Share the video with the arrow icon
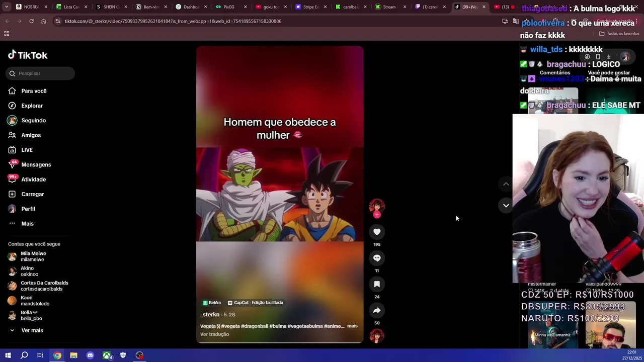 377,310
